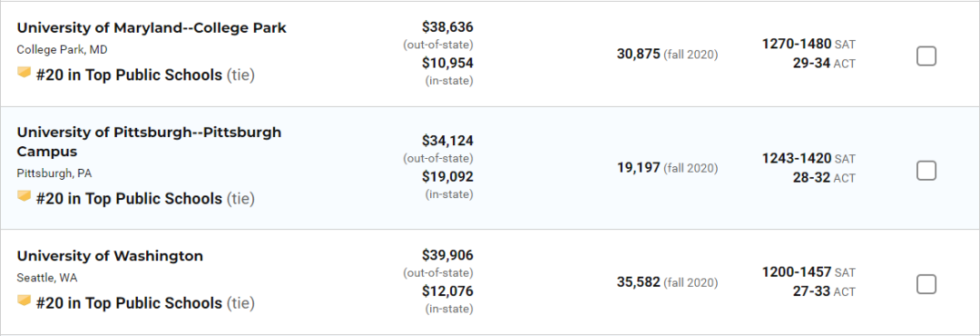Click Maryland's $38,636 out-of-state tuition
Image resolution: width=980 pixels, height=336 pixels.
click(447, 27)
